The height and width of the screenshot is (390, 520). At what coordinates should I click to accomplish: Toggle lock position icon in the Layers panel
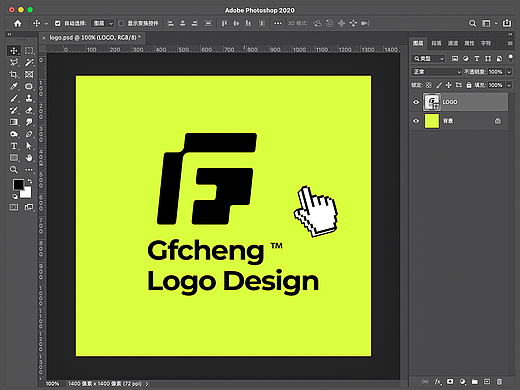pos(449,85)
